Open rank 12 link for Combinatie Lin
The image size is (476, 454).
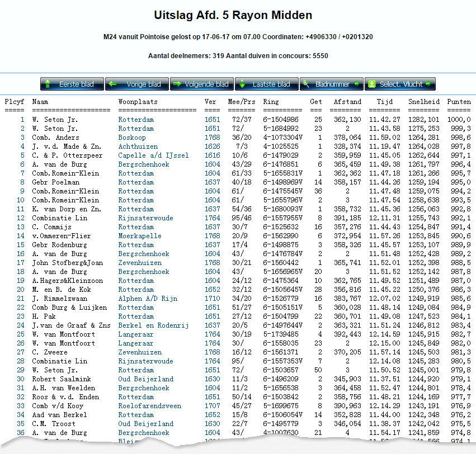coord(21,218)
